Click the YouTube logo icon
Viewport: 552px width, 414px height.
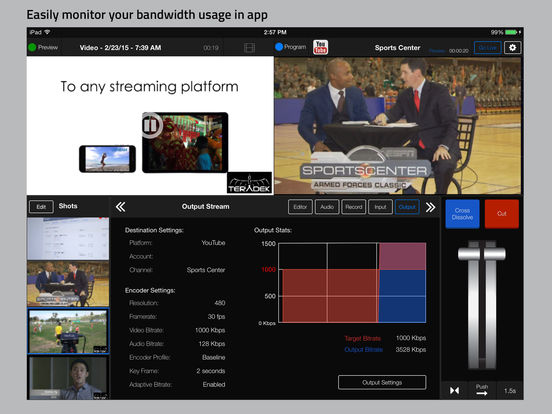pos(320,47)
